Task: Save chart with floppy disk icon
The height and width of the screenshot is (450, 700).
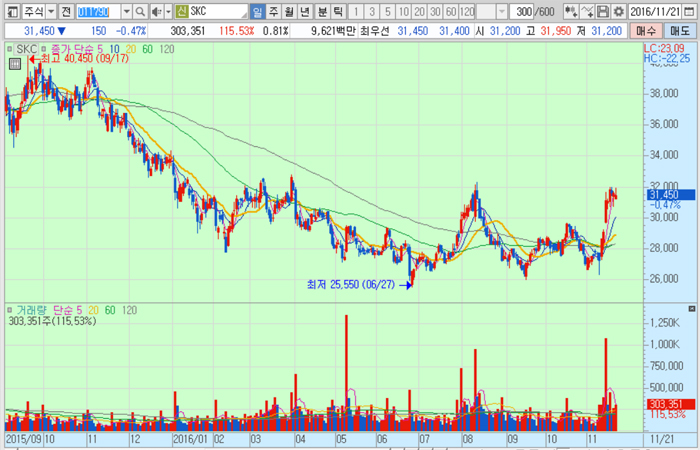Action: pos(603,11)
